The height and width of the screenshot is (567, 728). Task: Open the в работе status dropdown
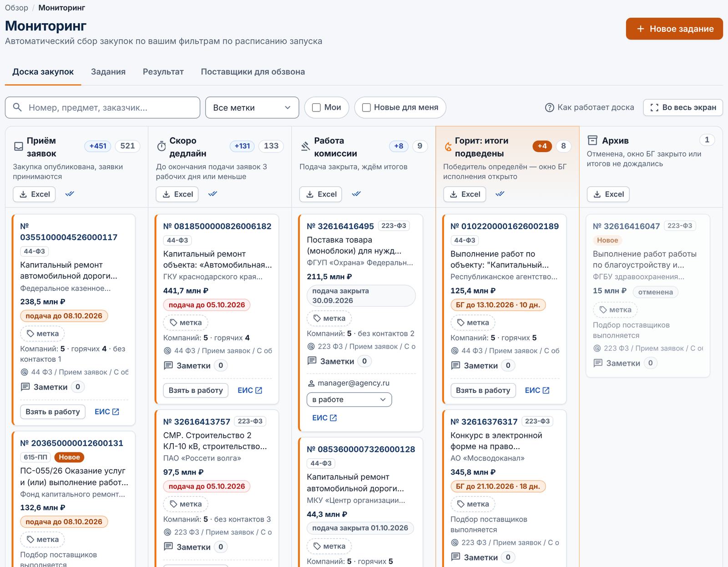[349, 400]
